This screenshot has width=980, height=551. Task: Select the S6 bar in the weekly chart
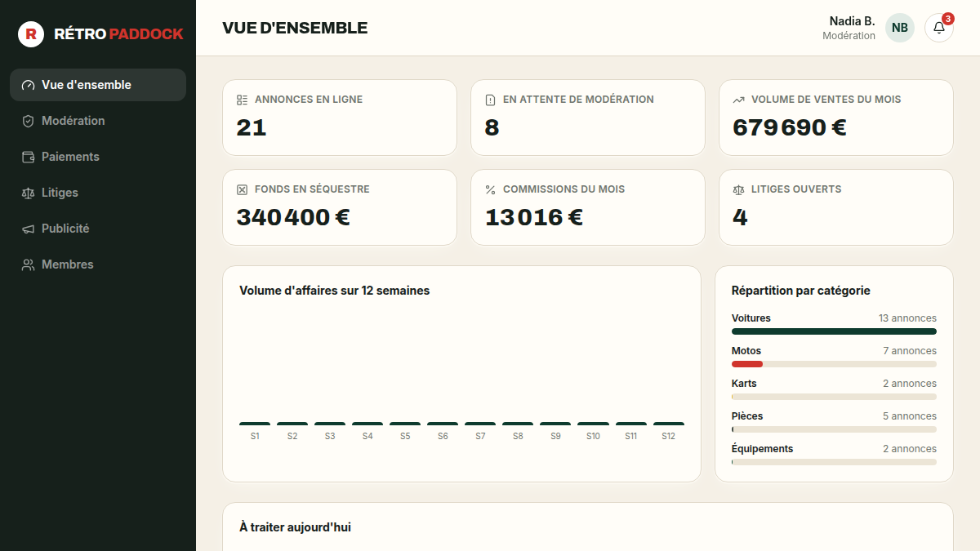click(x=443, y=424)
